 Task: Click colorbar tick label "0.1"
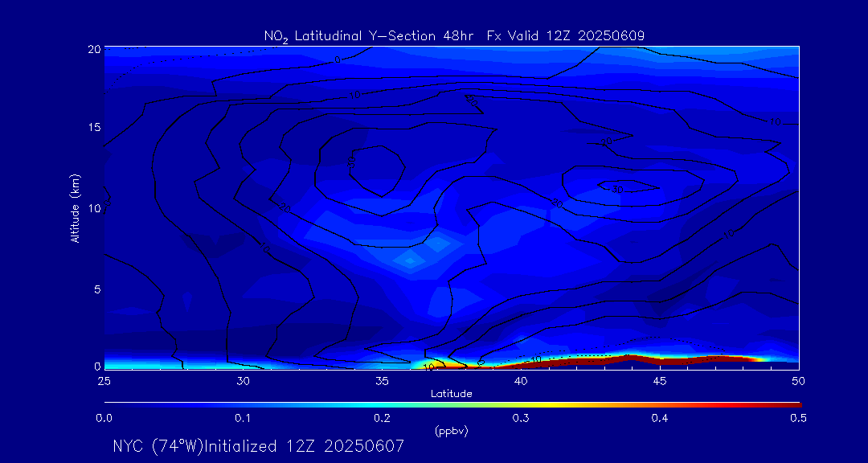243,420
